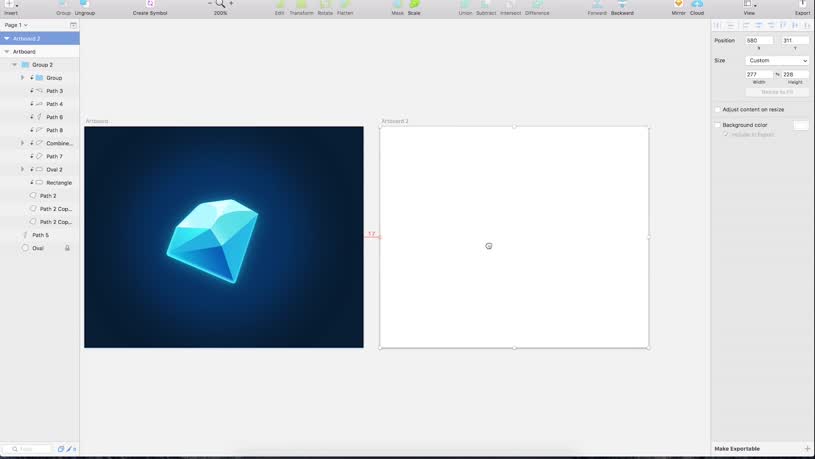Screen dimensions: 815x459
Task: Open the Size Custom preset dropdown
Action: coord(777,61)
